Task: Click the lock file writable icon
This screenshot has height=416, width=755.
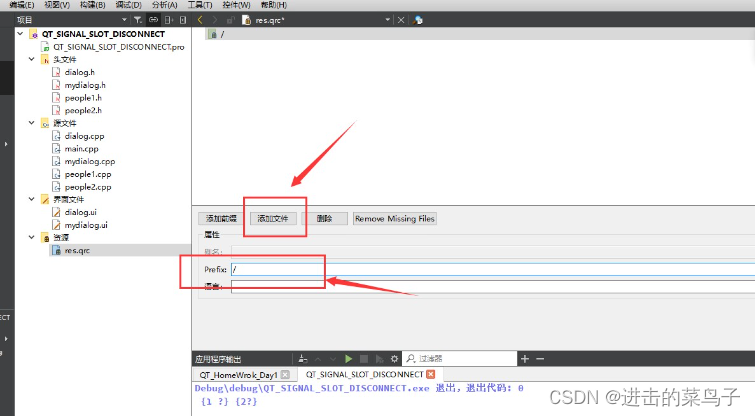Action: coord(230,20)
